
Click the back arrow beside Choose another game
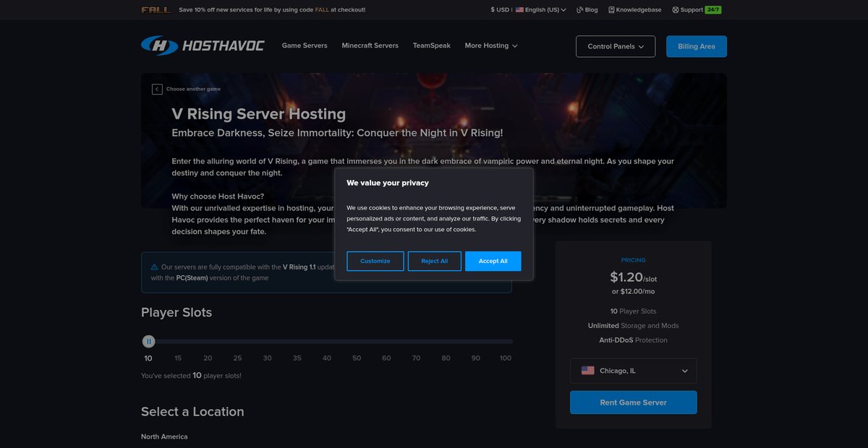click(x=157, y=89)
